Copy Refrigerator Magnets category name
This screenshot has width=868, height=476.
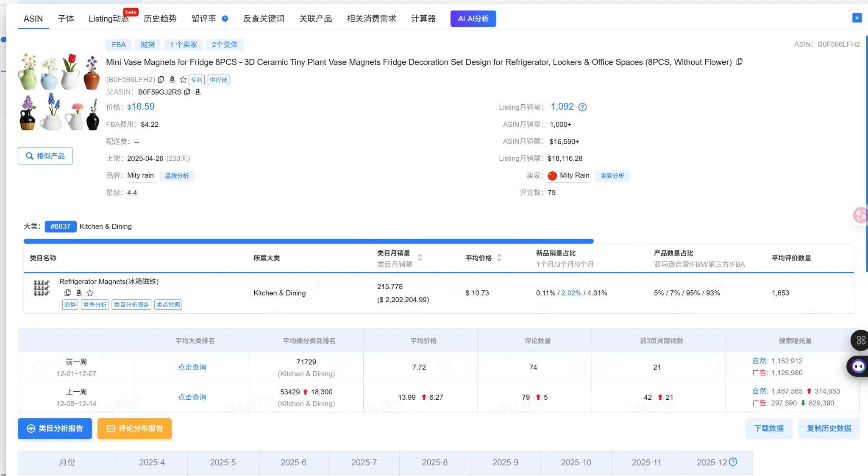pos(67,293)
